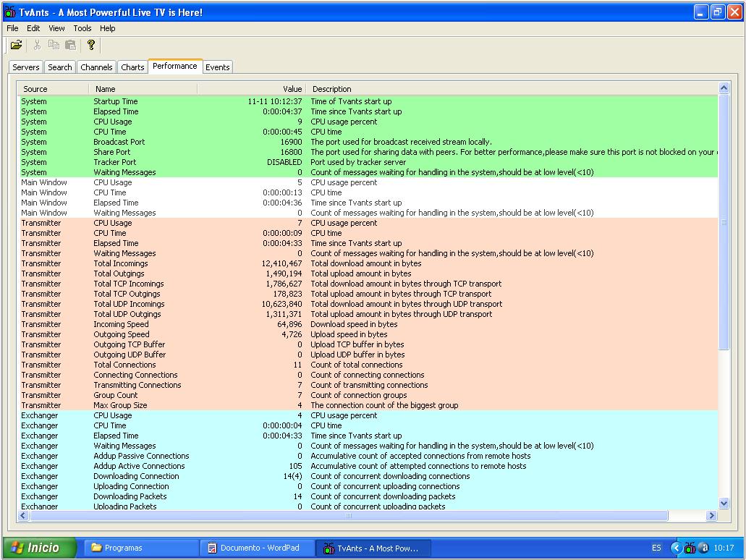The image size is (746, 560).
Task: Select the Main Window CPU Usage row
Action: [368, 182]
